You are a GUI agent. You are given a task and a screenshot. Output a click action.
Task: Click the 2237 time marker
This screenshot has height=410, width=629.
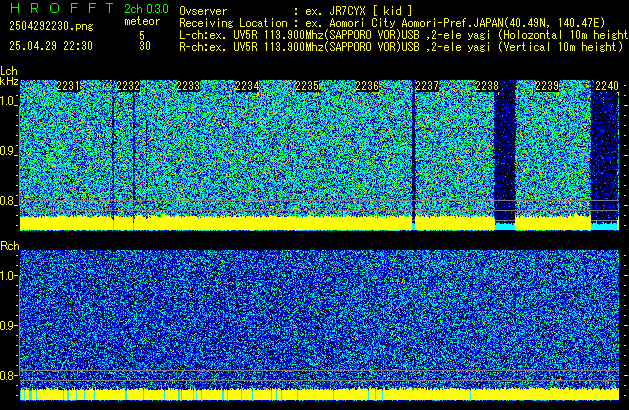427,86
